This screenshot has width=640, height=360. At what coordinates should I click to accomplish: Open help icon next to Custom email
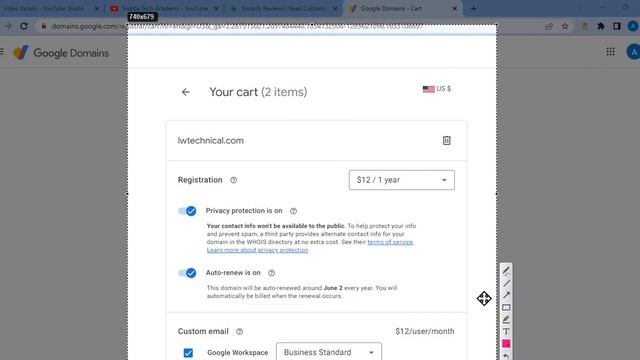(240, 331)
